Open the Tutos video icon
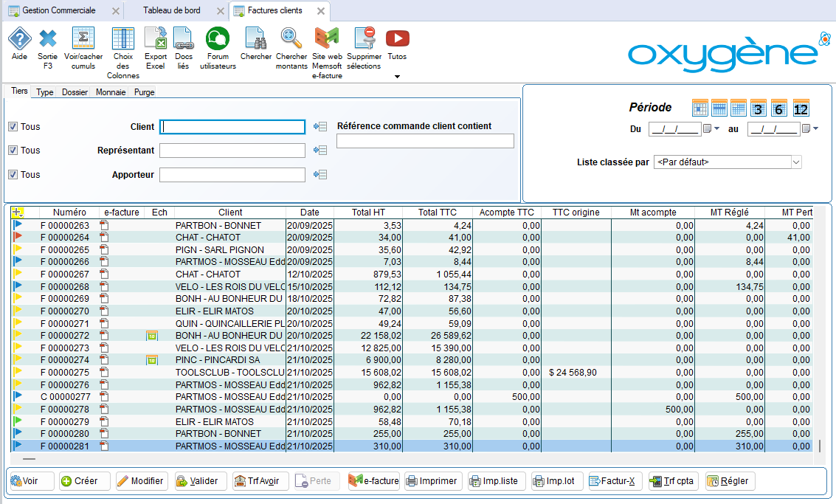The image size is (836, 504). tap(397, 39)
